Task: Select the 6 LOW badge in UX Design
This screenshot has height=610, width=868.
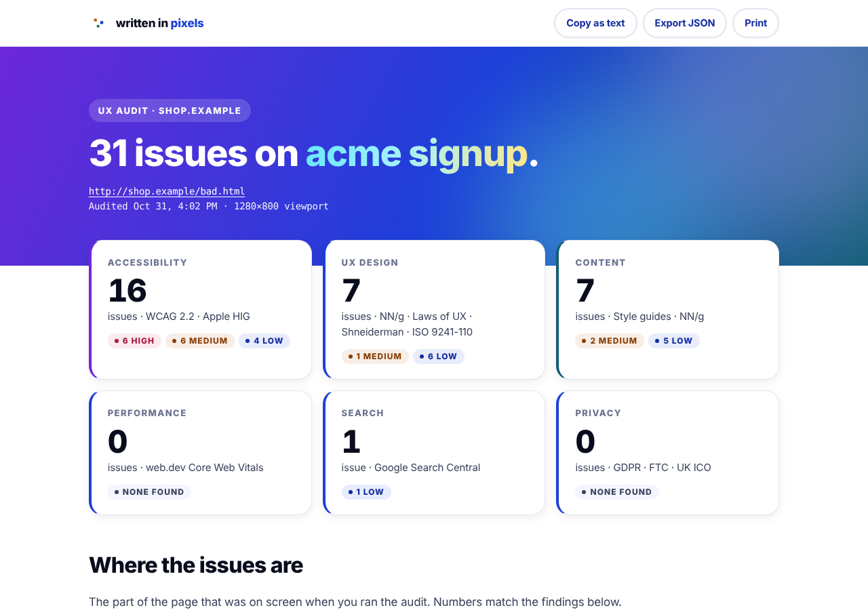Action: click(439, 357)
